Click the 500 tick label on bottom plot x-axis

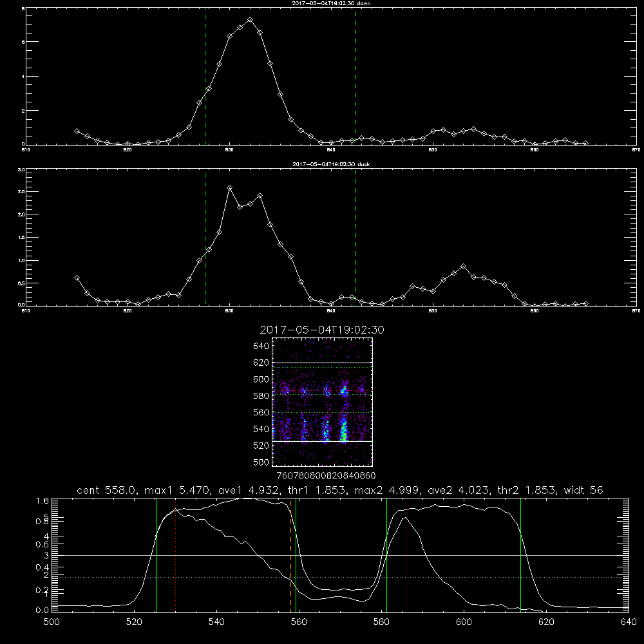point(52,622)
